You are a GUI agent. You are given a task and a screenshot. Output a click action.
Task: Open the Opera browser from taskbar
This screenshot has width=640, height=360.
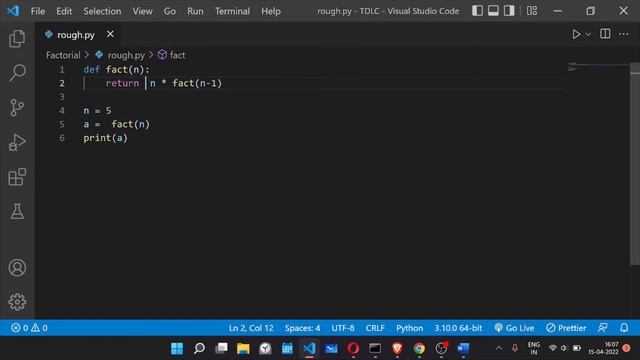pyautogui.click(x=353, y=349)
